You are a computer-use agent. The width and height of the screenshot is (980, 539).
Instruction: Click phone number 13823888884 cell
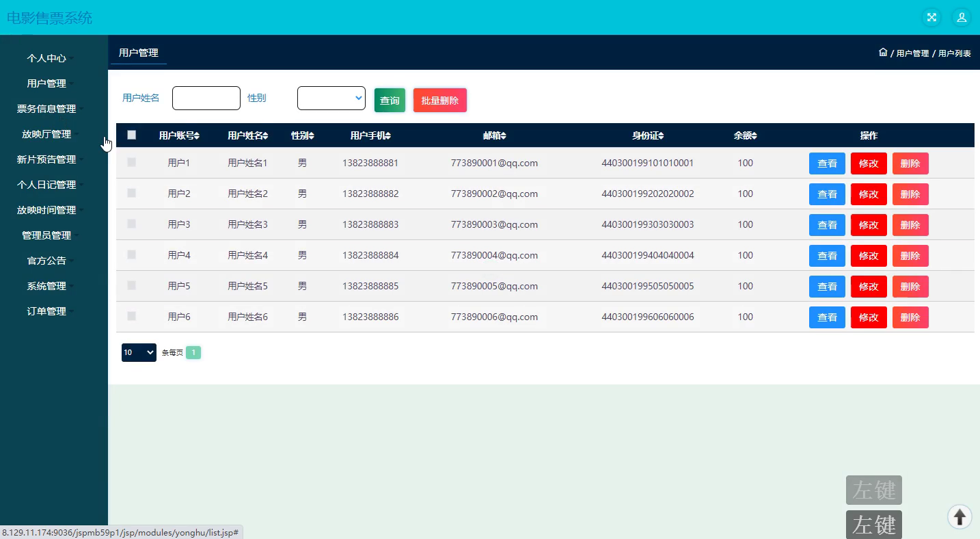coord(370,255)
